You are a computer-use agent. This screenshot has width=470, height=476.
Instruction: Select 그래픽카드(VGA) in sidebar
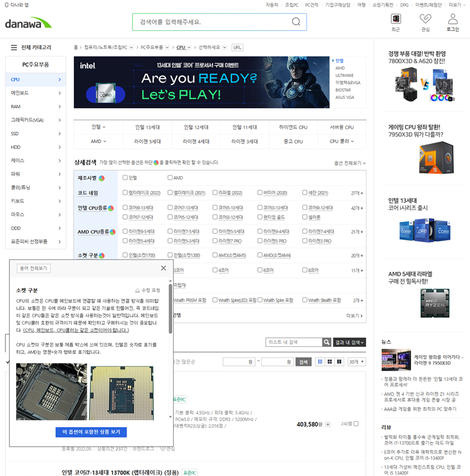click(x=36, y=120)
